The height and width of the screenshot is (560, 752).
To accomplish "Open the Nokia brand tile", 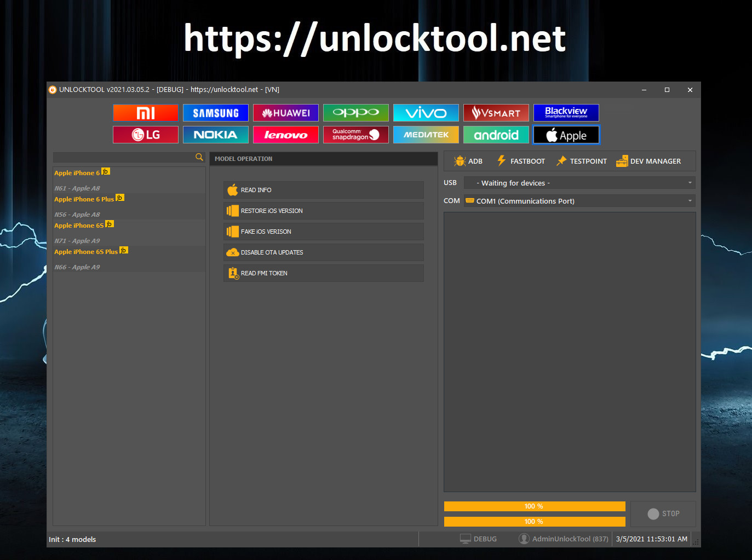I will click(x=216, y=135).
